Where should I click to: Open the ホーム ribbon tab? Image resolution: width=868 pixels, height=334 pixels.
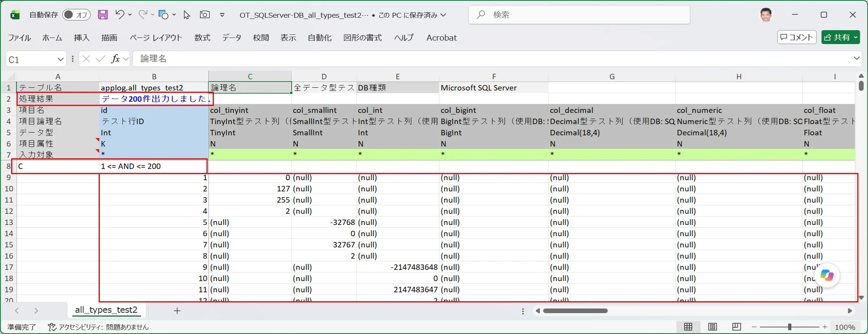click(x=52, y=38)
